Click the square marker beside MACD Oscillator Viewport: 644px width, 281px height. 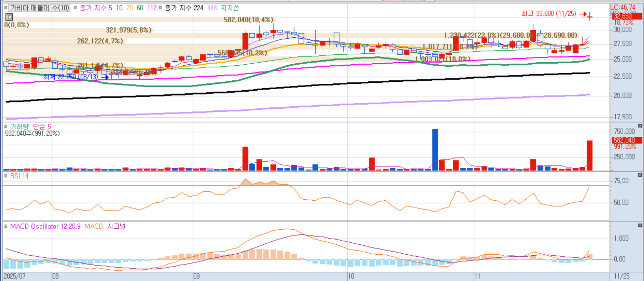tap(6, 226)
